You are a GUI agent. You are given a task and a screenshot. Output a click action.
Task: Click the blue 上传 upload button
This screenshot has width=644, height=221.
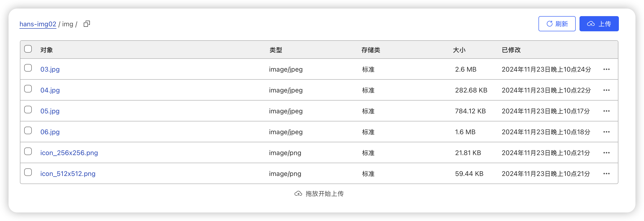(x=599, y=24)
